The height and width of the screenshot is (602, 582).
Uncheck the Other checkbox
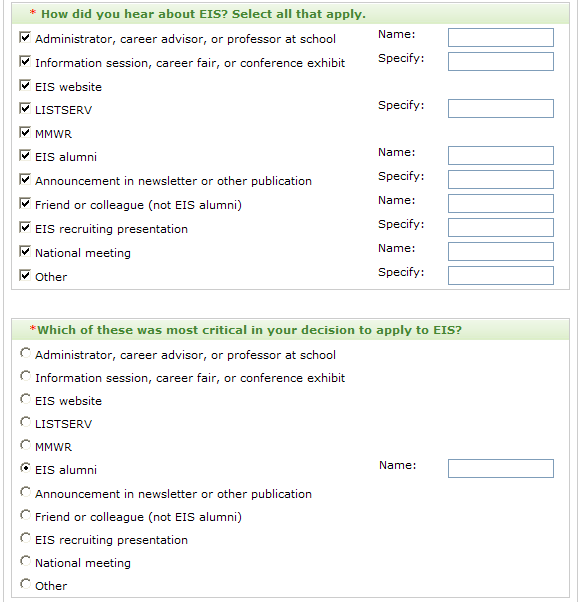coord(25,276)
